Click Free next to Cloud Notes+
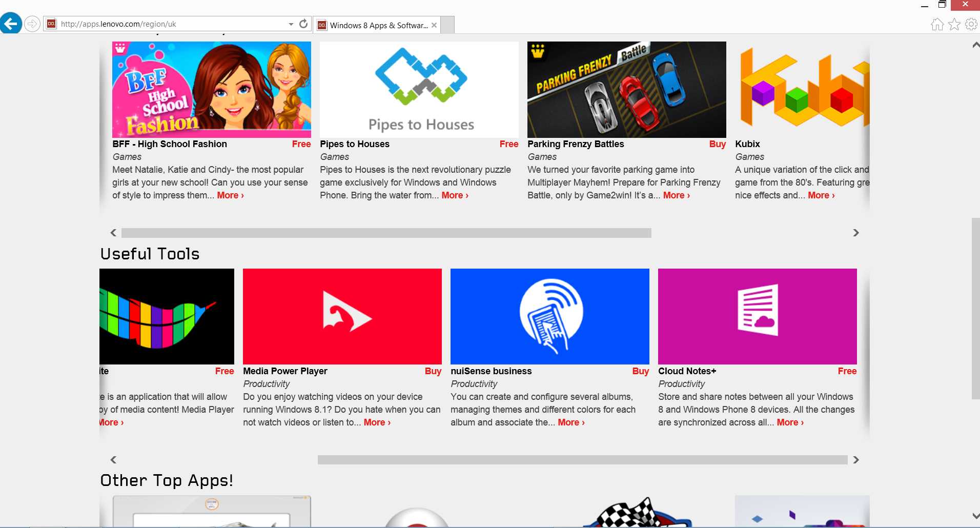The image size is (980, 528). [847, 371]
